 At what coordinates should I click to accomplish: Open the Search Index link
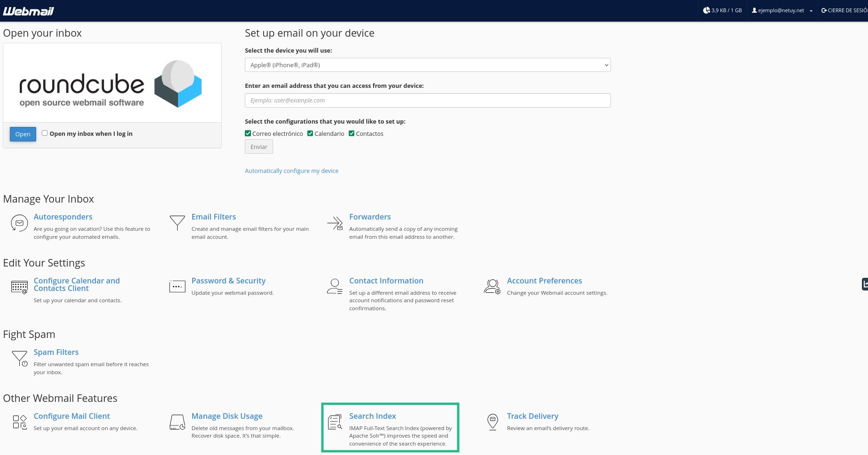[x=372, y=416]
